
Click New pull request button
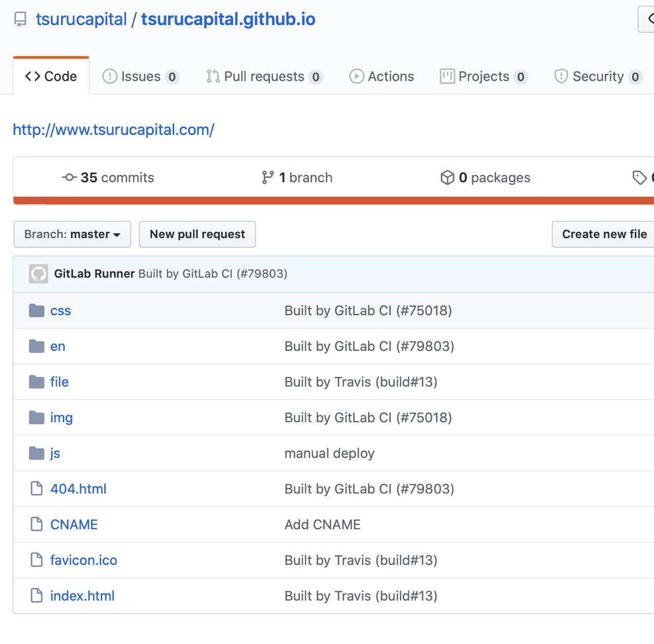[x=197, y=234]
